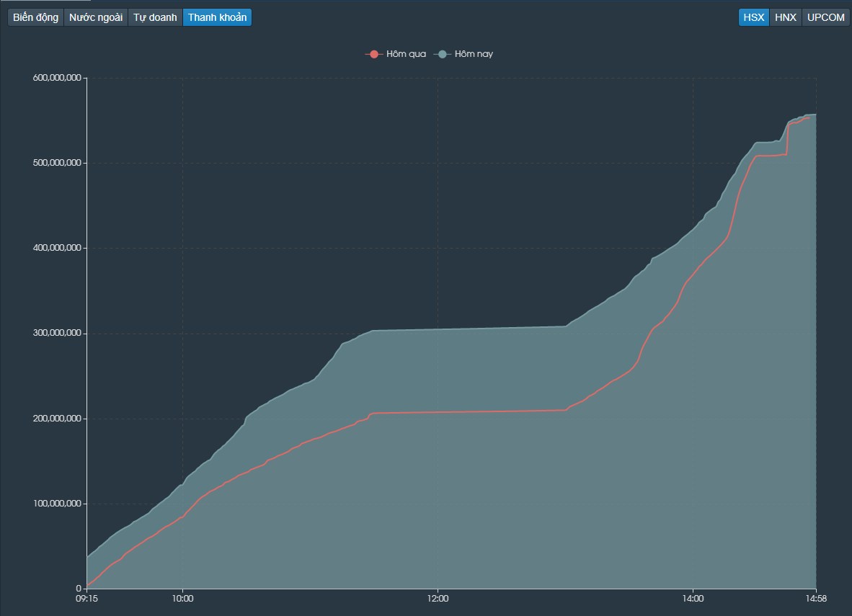Image resolution: width=852 pixels, height=616 pixels.
Task: Click the 14:00 time axis label
Action: (x=693, y=599)
